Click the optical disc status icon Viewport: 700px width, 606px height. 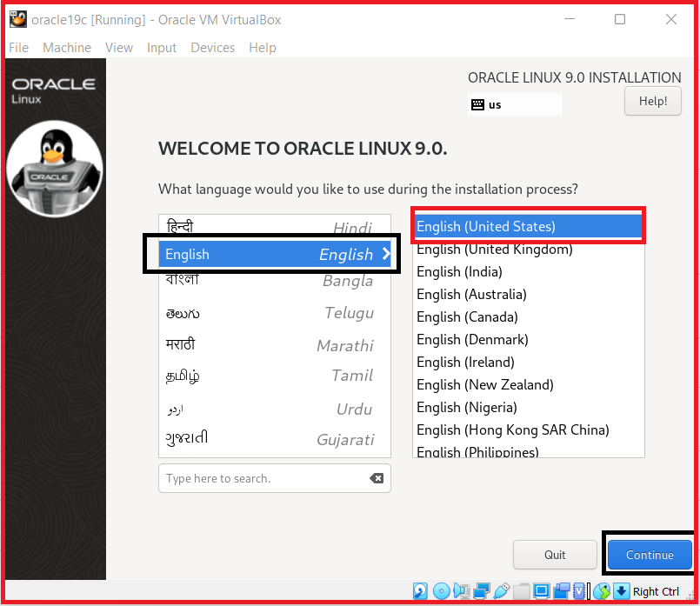point(442,591)
